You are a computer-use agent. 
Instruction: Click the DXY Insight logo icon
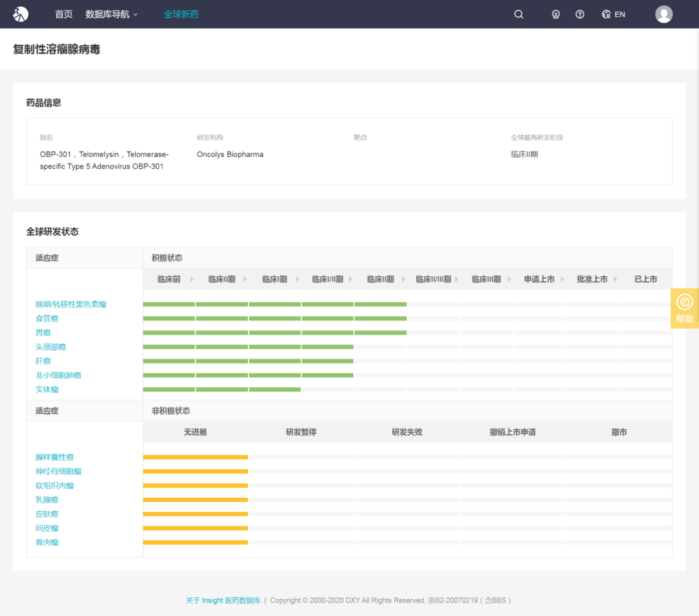pos(21,14)
